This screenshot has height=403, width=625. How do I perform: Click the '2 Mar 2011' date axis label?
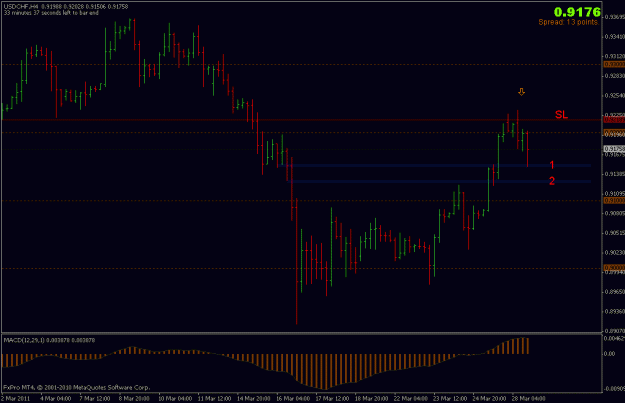(x=16, y=398)
